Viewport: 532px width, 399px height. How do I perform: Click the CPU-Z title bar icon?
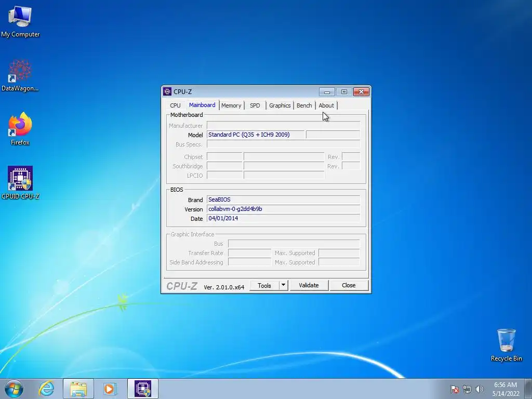pos(167,91)
